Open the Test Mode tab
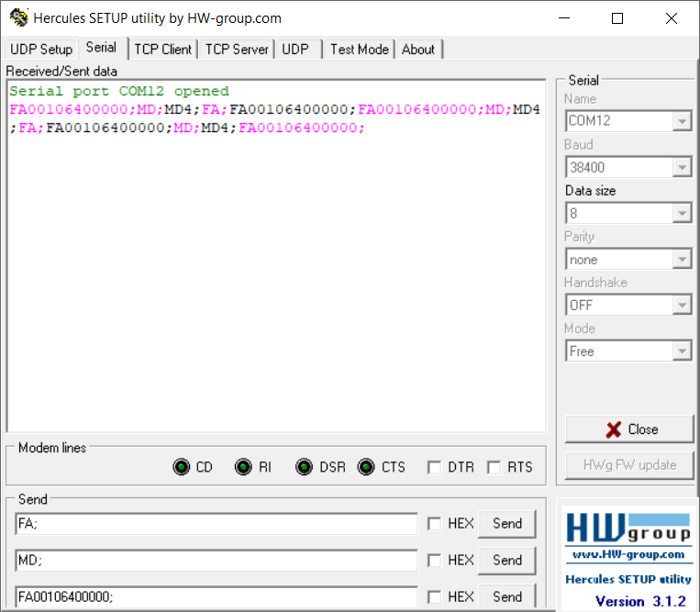Viewport: 700px width, 612px height. click(x=359, y=50)
